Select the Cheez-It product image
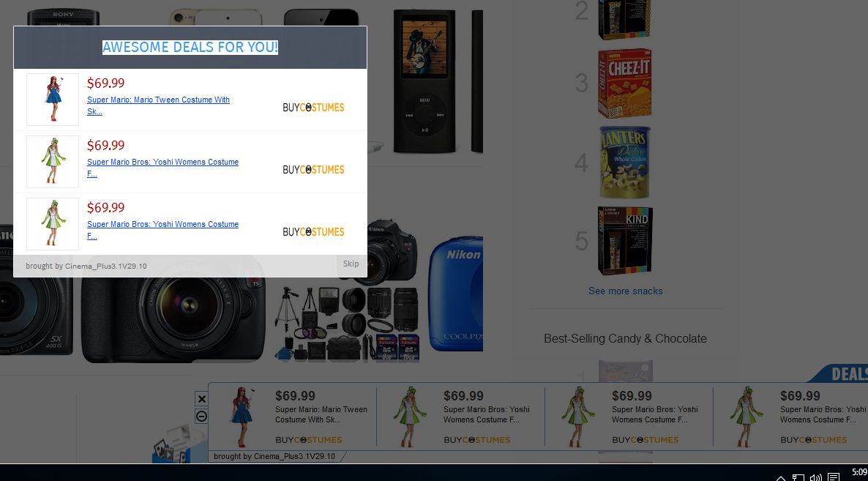 624,83
